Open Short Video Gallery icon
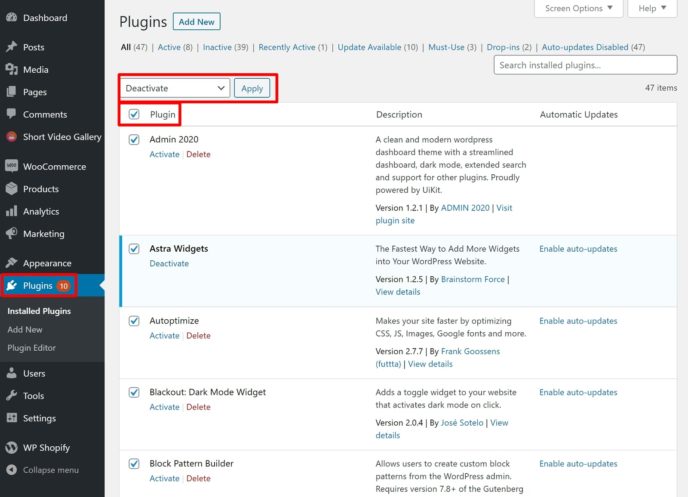 coord(12,136)
